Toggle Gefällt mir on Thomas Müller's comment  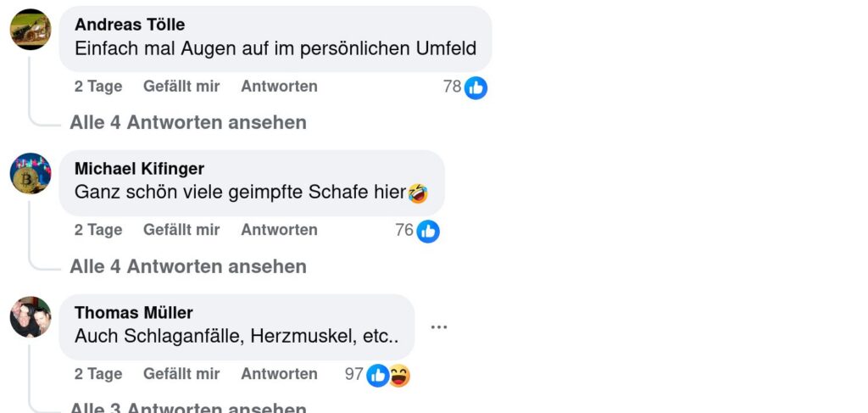[x=181, y=374]
